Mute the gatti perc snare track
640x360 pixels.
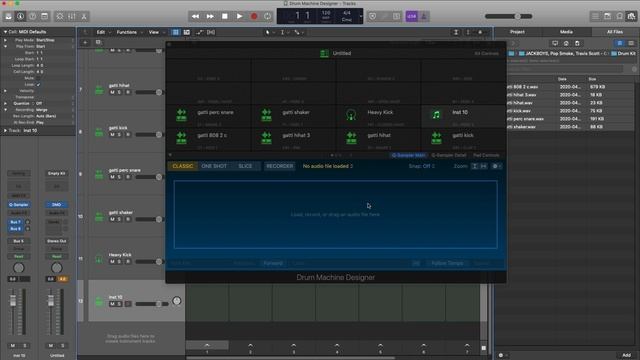112,177
